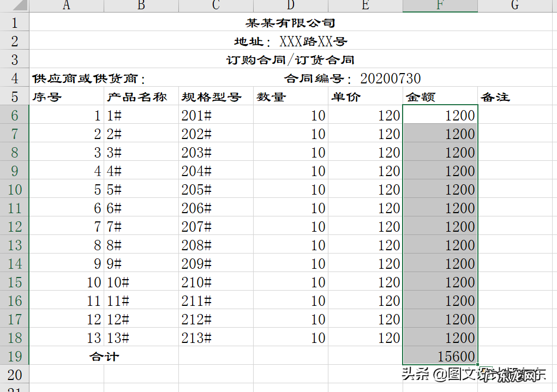Select row 6 header

14,116
